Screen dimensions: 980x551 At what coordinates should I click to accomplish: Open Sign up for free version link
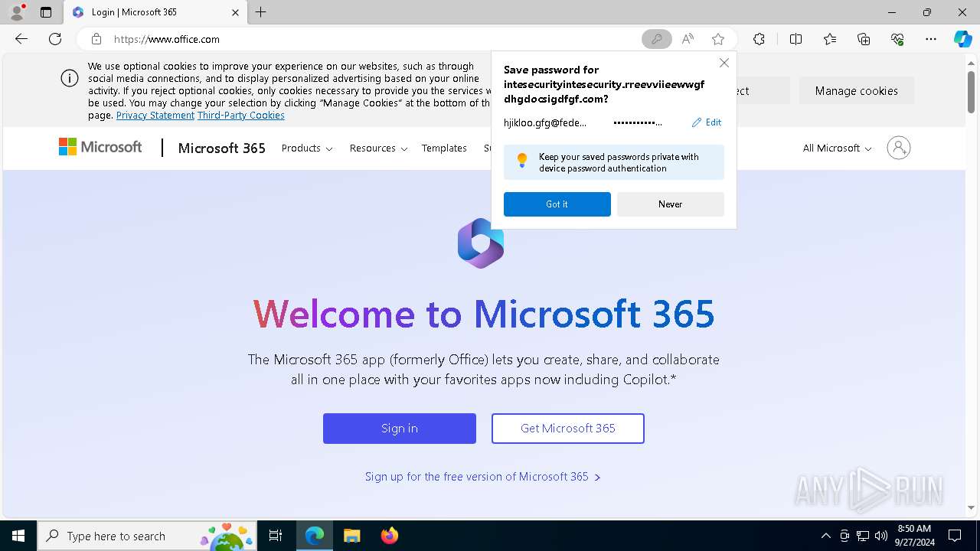pos(482,477)
